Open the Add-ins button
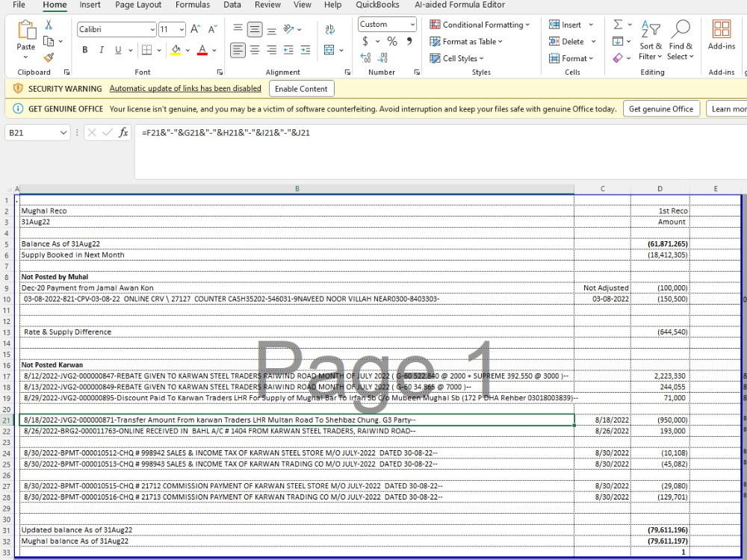 pos(722,35)
